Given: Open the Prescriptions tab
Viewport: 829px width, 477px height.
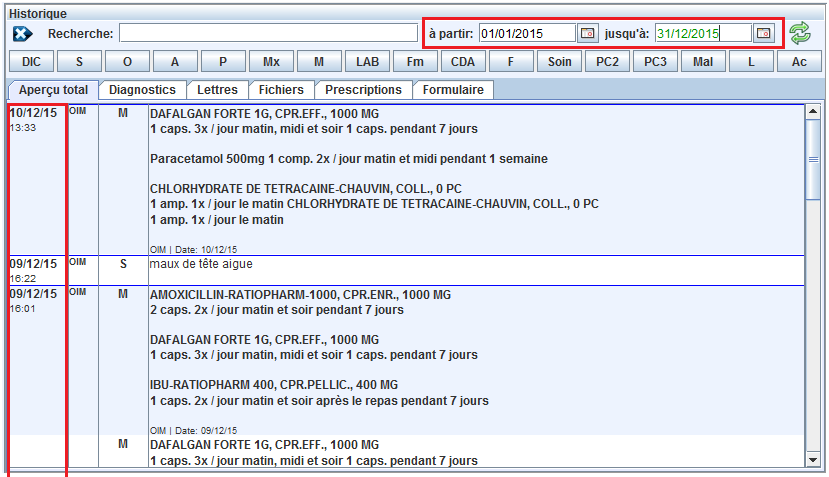Looking at the screenshot, I should tap(363, 90).
